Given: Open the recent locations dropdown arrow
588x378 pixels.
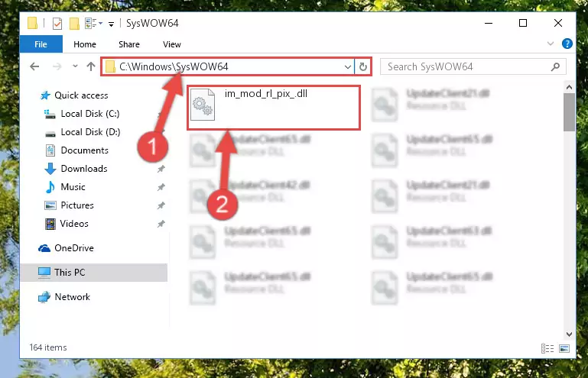Looking at the screenshot, I should click(75, 66).
